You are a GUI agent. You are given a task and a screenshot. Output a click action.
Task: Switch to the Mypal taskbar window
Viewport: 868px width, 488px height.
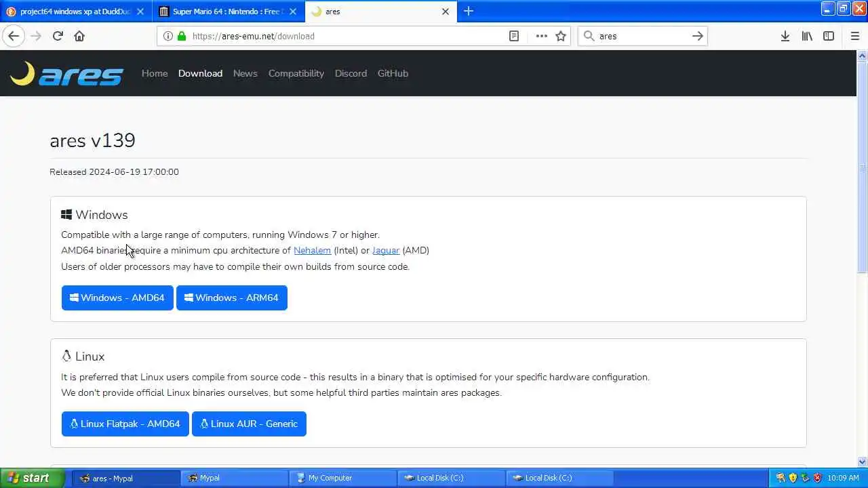235,478
